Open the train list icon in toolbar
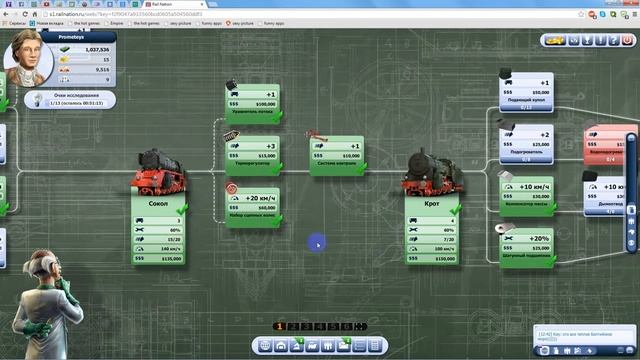 (312, 346)
